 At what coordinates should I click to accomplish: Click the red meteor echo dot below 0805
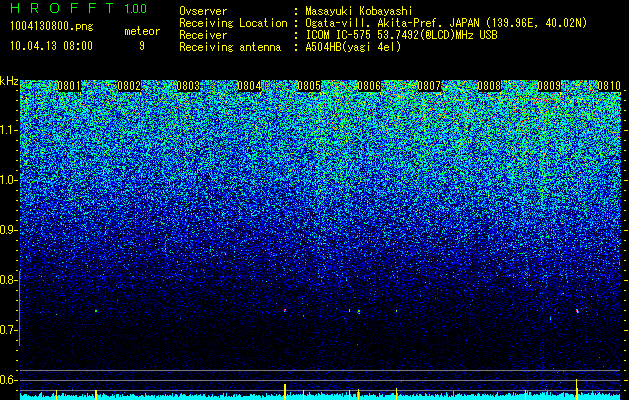tap(285, 310)
